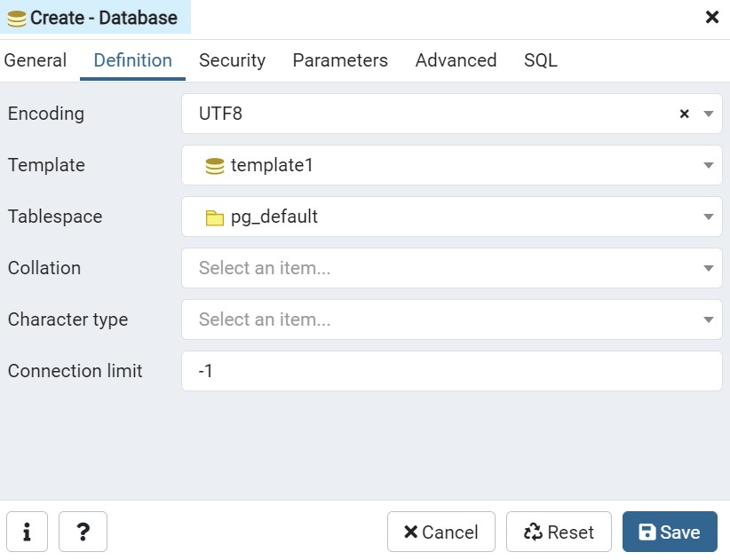Open help via the question mark icon
Image resolution: width=730 pixels, height=560 pixels.
[83, 532]
